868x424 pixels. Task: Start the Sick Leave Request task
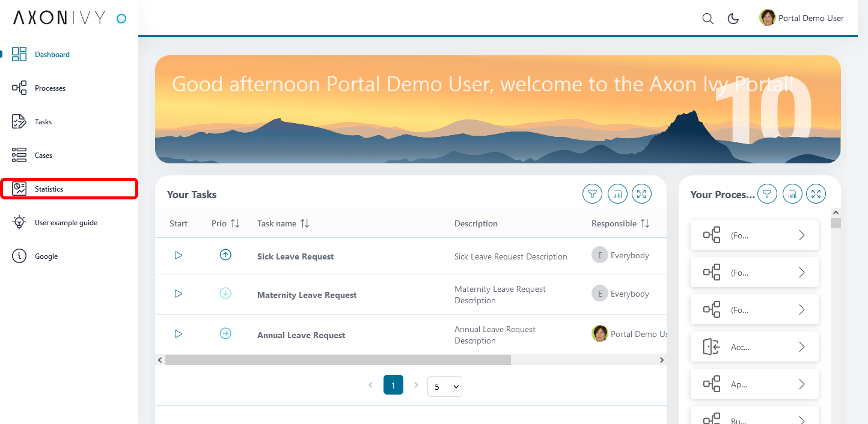click(x=179, y=255)
